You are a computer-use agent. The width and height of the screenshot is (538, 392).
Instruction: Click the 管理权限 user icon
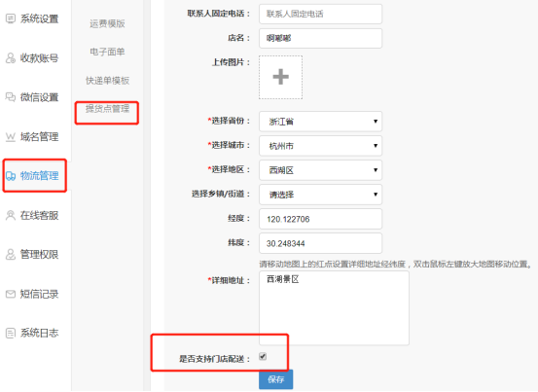[11, 255]
